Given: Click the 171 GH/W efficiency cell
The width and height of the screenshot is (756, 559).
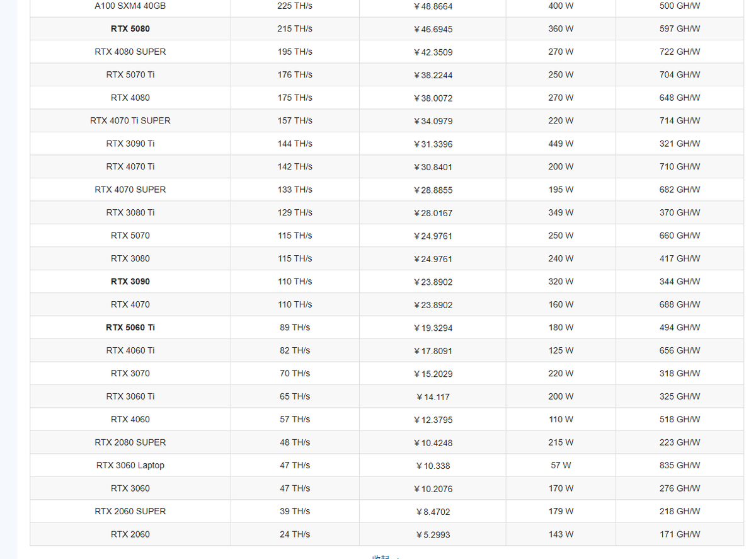Looking at the screenshot, I should point(680,534).
